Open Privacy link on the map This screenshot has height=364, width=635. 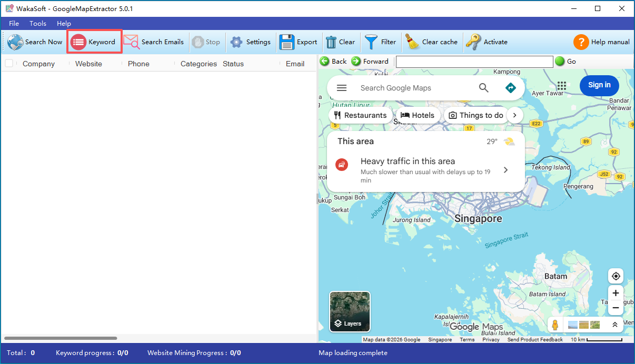[x=491, y=340]
